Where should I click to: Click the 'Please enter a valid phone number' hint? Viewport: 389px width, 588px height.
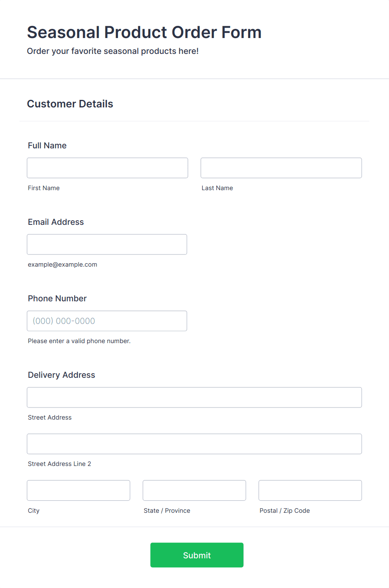79,341
